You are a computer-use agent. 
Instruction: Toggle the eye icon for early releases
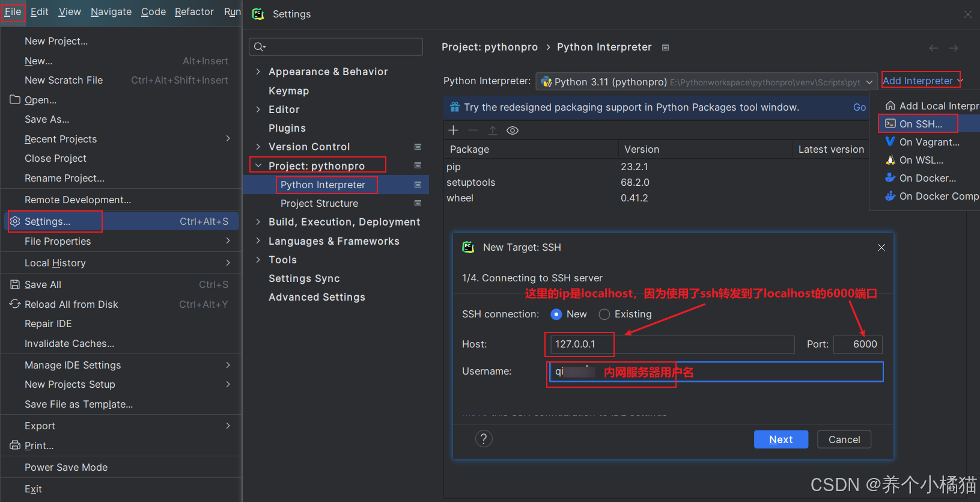(513, 130)
